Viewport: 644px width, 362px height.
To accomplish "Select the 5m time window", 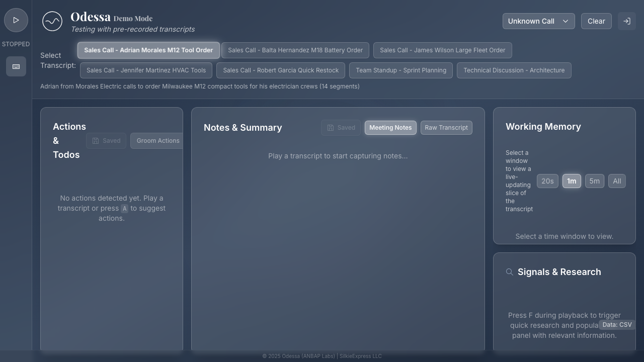I will point(594,181).
